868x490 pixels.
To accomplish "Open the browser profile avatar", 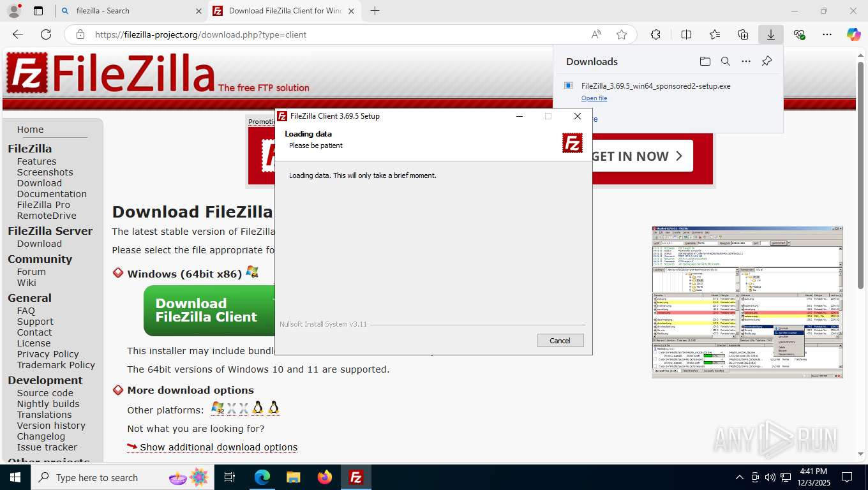I will tap(13, 11).
